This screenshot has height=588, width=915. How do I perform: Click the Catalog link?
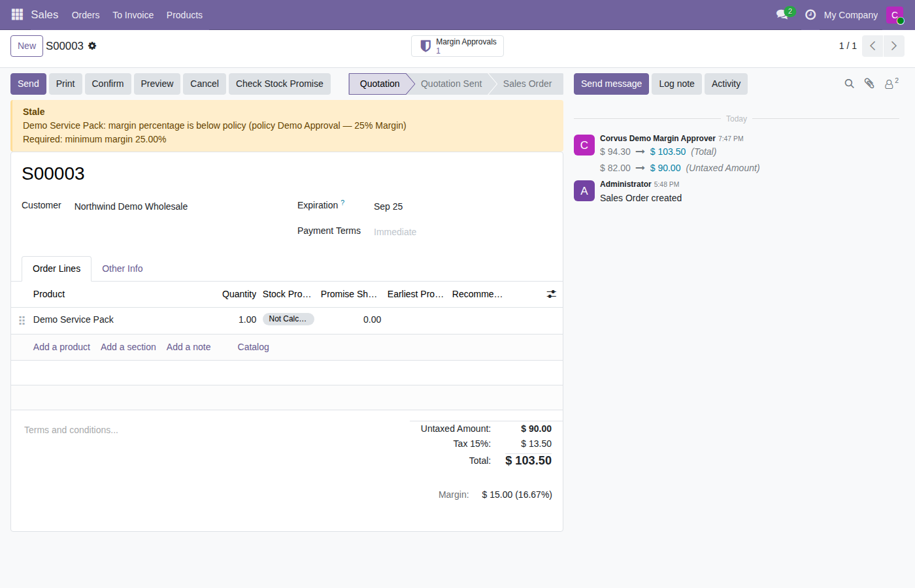tap(253, 347)
